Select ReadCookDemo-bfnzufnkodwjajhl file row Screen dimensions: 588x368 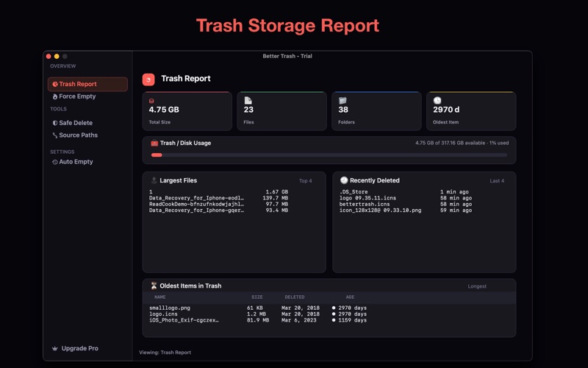[x=218, y=205]
